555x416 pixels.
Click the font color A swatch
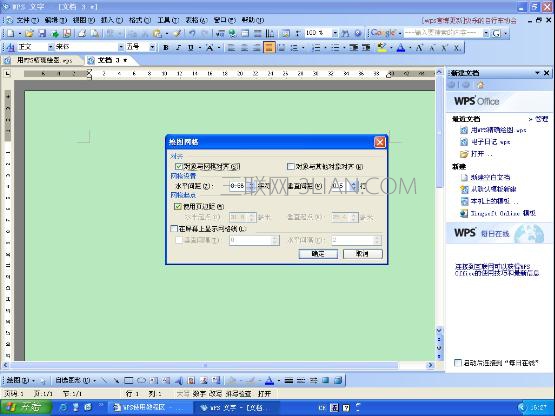401,47
